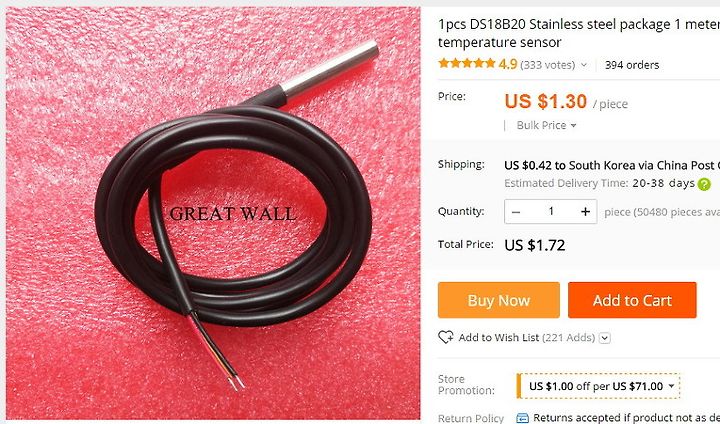Click the DS18B20 sensor product image

(x=213, y=213)
